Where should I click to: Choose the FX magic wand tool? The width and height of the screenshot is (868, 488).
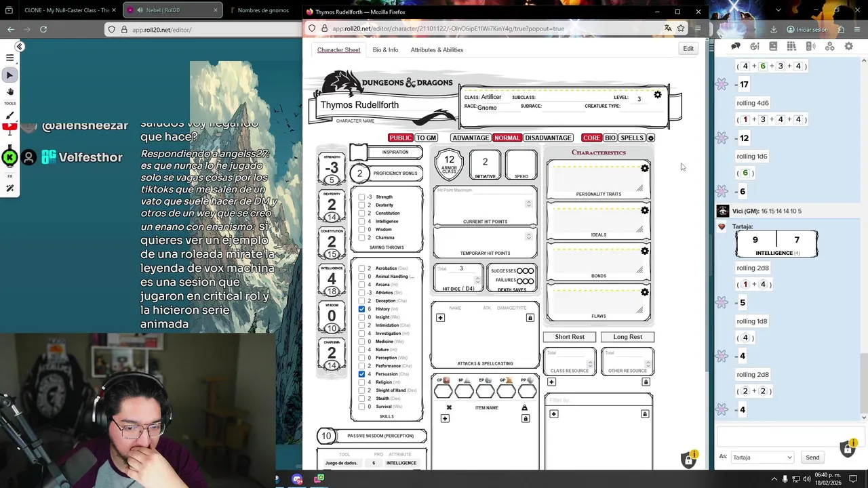(x=9, y=188)
